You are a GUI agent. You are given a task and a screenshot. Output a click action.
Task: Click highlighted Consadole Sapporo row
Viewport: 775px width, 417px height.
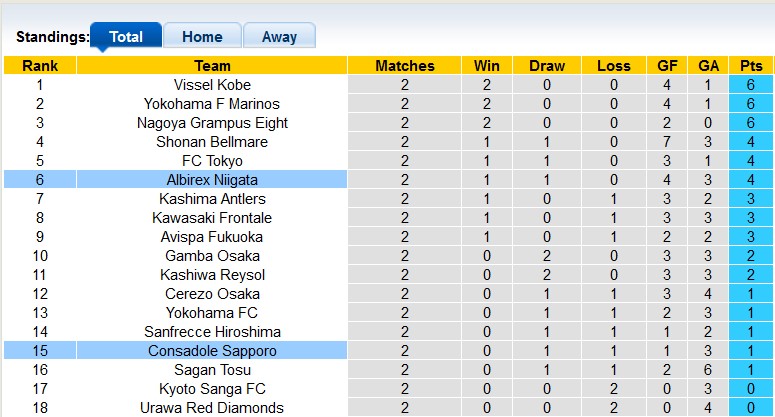pyautogui.click(x=212, y=351)
